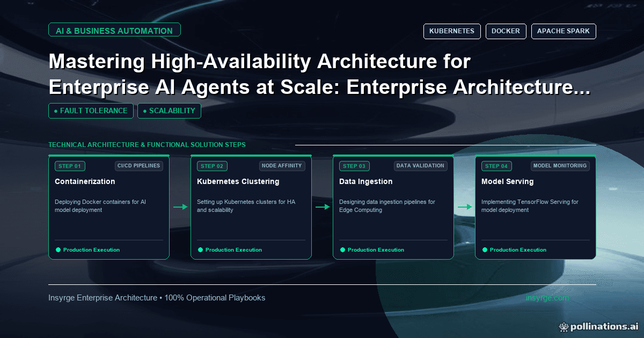The image size is (644, 338).
Task: Click the Insyrge Enterprise Architecture footer text
Action: (157, 298)
